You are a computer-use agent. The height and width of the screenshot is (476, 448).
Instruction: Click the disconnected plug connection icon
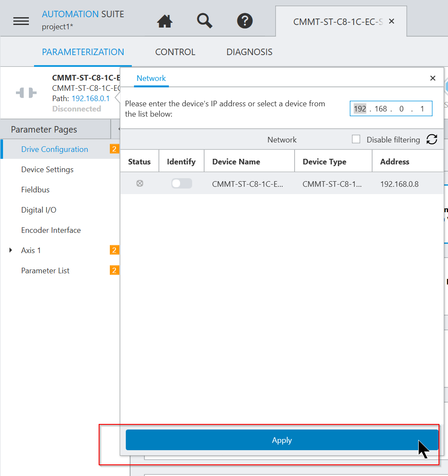(26, 93)
